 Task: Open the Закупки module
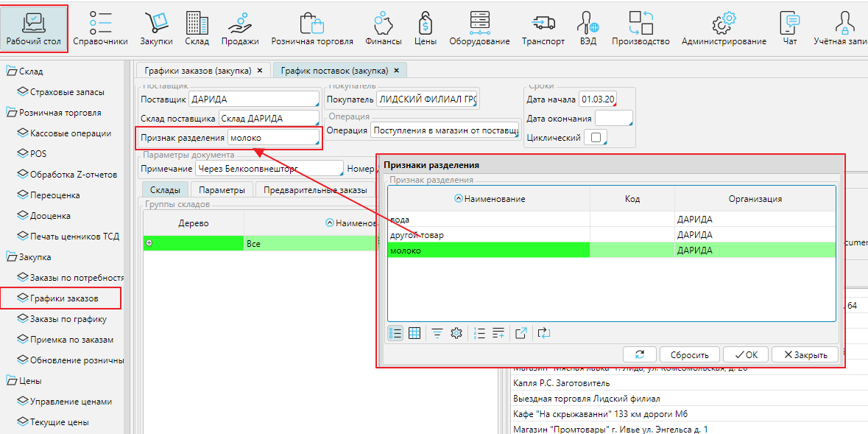[x=156, y=29]
